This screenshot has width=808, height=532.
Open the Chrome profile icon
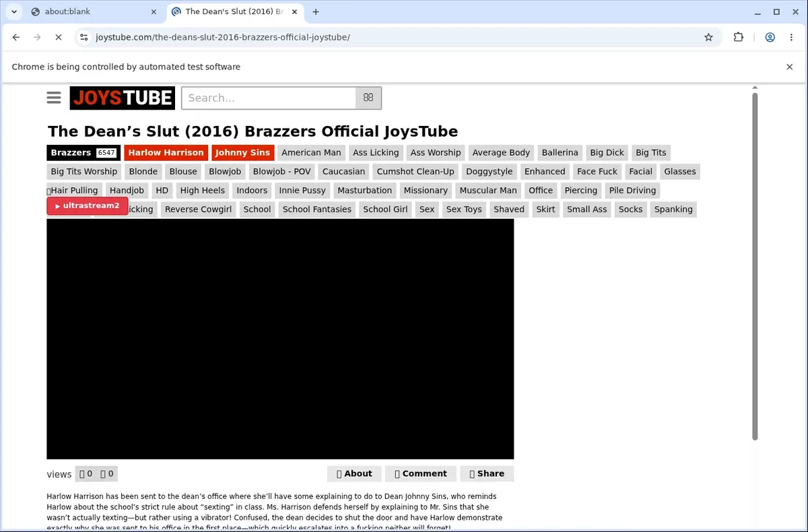(770, 37)
